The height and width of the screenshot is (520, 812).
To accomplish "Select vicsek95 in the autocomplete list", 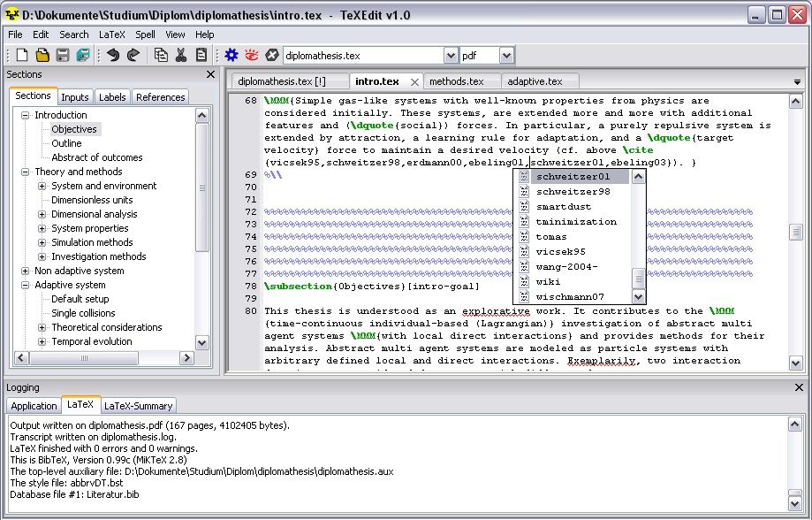I will (x=560, y=252).
